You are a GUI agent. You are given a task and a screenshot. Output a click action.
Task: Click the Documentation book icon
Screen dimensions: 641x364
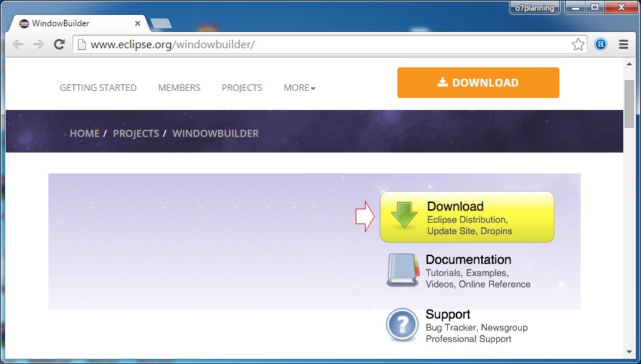click(x=403, y=270)
